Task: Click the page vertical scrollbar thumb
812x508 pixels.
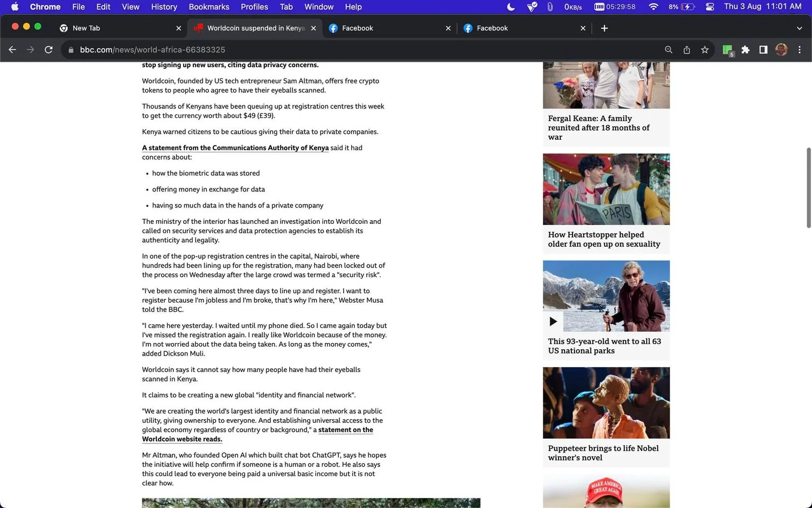Action: click(x=808, y=188)
